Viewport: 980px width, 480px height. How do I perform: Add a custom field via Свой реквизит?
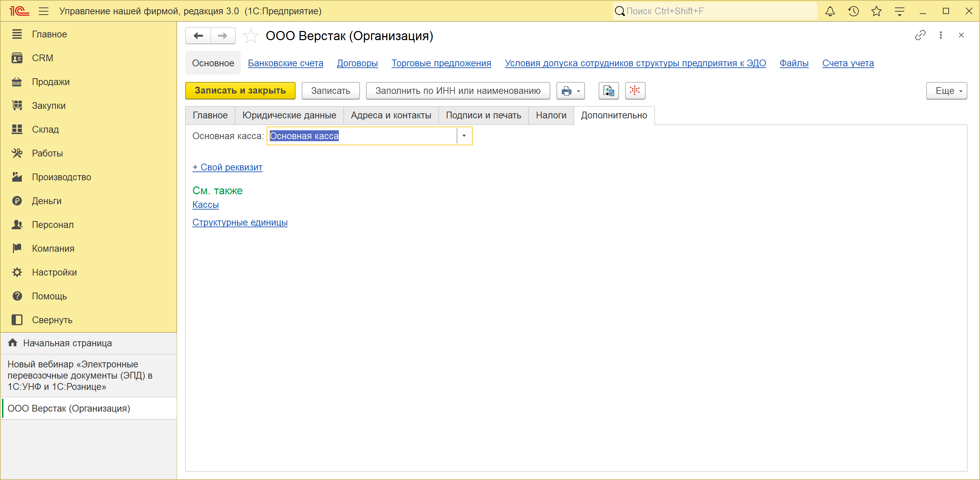coord(227,168)
